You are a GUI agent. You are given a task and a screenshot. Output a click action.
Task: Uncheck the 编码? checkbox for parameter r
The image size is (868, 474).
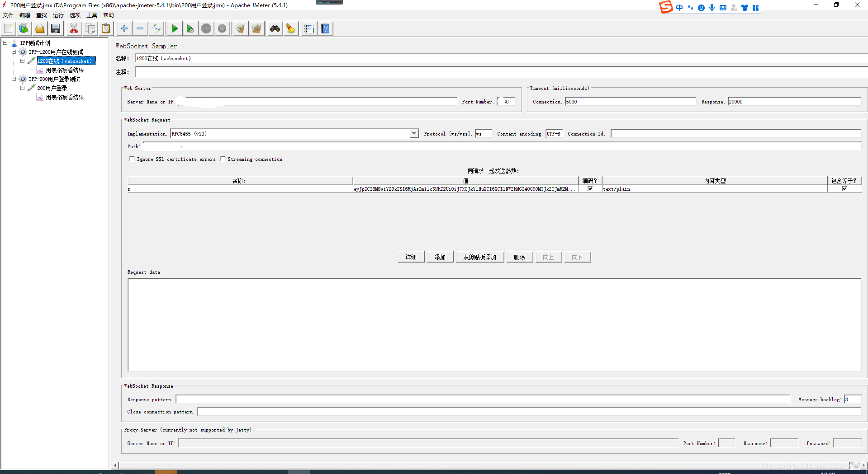(590, 188)
